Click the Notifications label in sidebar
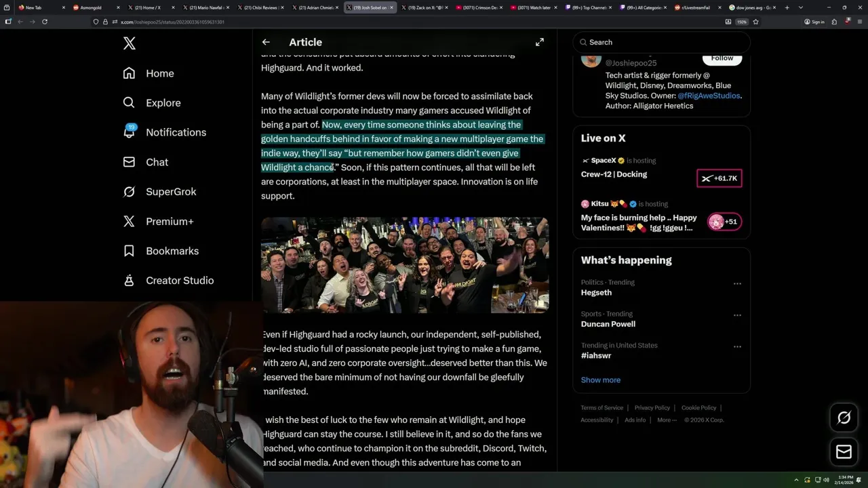Viewport: 868px width, 488px height. pos(176,132)
